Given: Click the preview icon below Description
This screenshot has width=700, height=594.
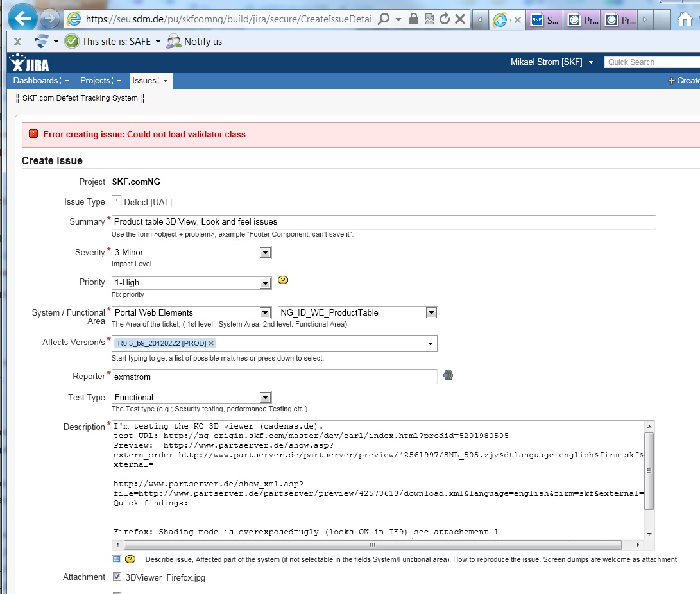Looking at the screenshot, I should pos(117,559).
